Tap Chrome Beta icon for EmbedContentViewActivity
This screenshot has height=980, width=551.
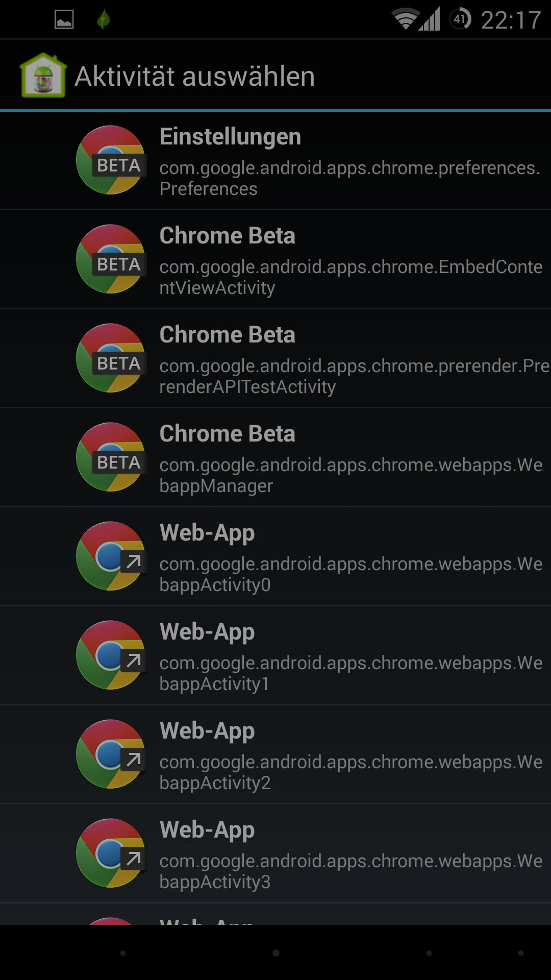click(x=111, y=259)
